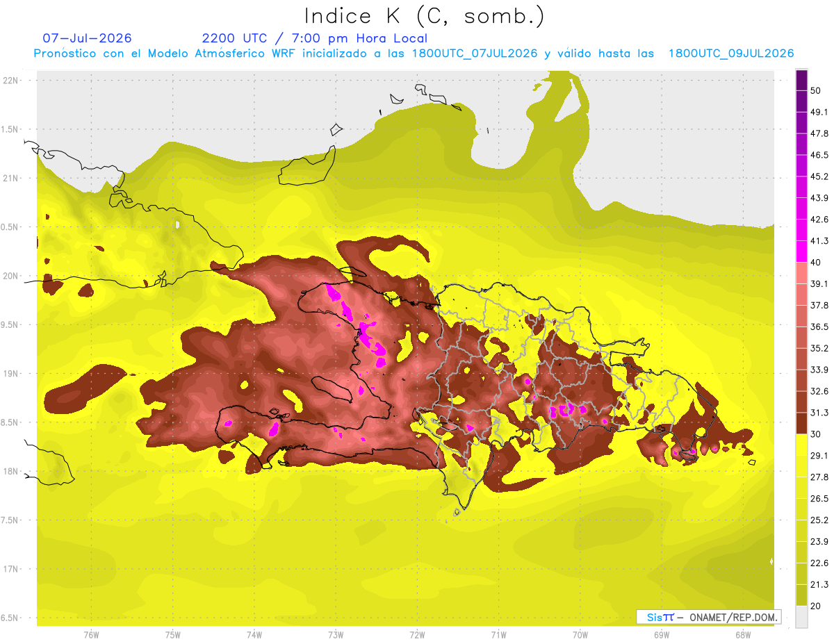The height and width of the screenshot is (644, 834).
Task: Click the magenta swatch between 40 and 41.3
Action: pos(801,251)
